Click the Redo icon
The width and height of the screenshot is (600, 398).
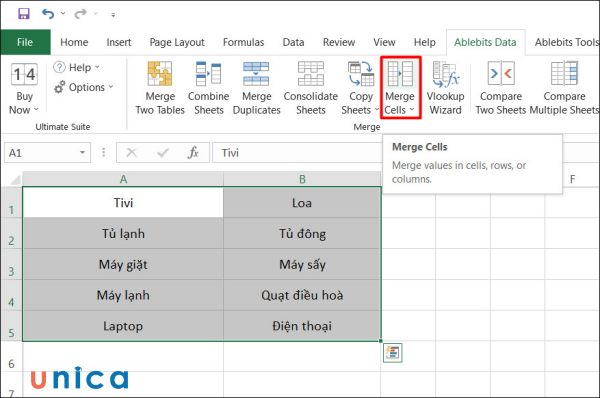[x=80, y=14]
